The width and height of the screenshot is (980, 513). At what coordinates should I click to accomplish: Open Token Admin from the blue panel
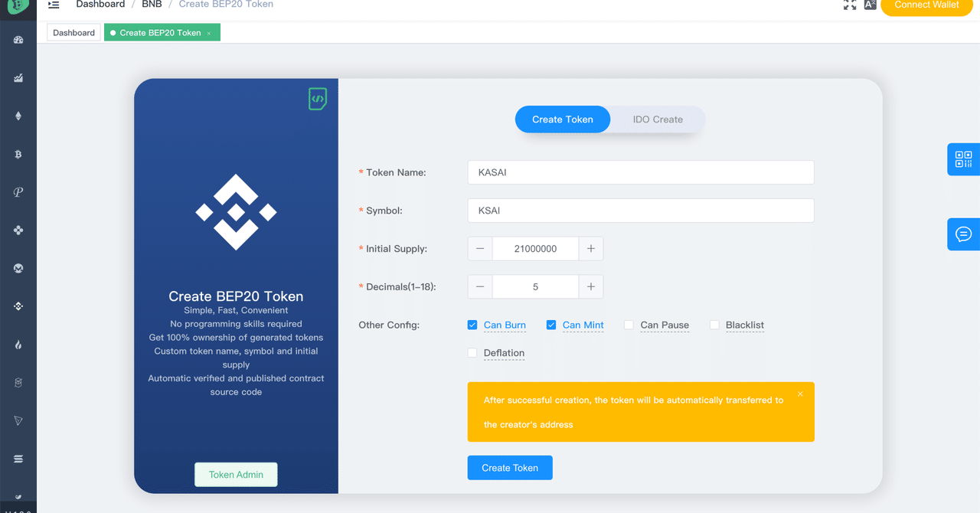(x=236, y=474)
